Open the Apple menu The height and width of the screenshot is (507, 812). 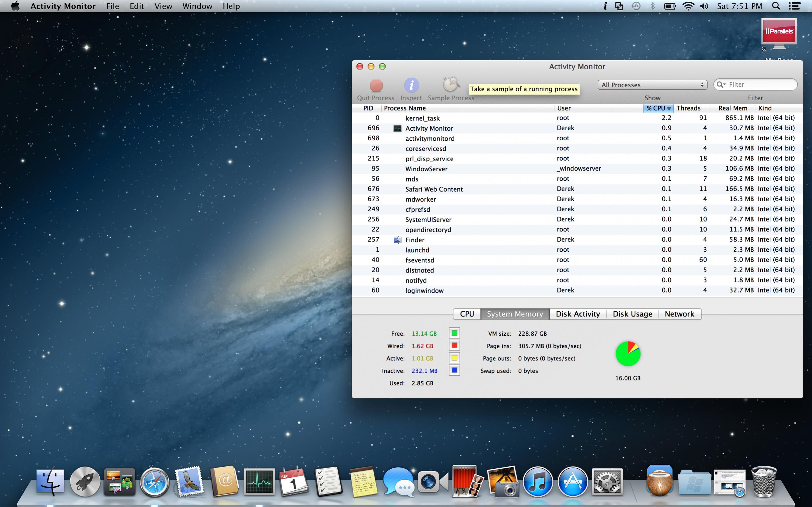tap(15, 6)
